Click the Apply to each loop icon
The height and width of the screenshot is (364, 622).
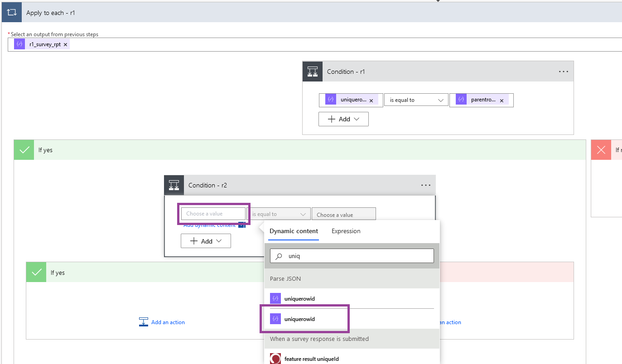[11, 12]
